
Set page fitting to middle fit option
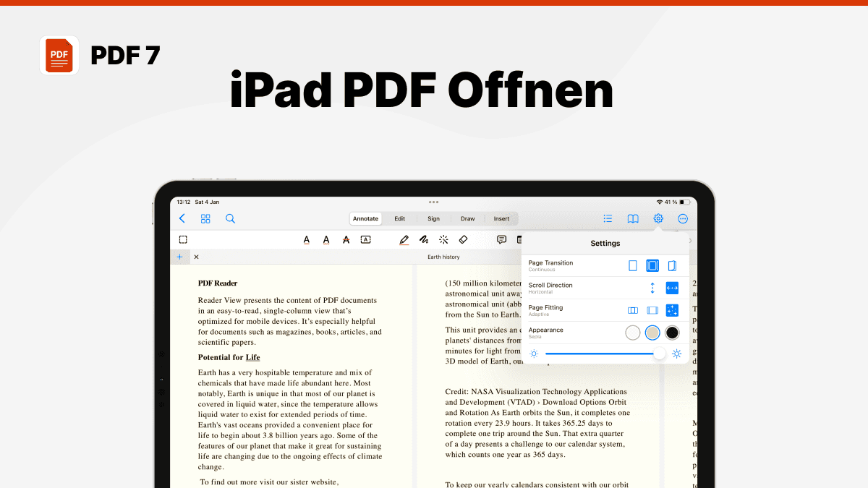pos(652,310)
